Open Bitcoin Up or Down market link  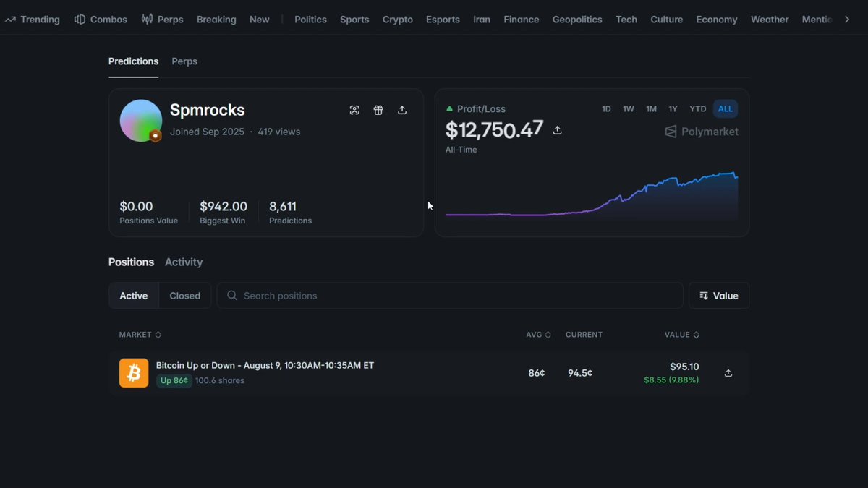tap(265, 366)
